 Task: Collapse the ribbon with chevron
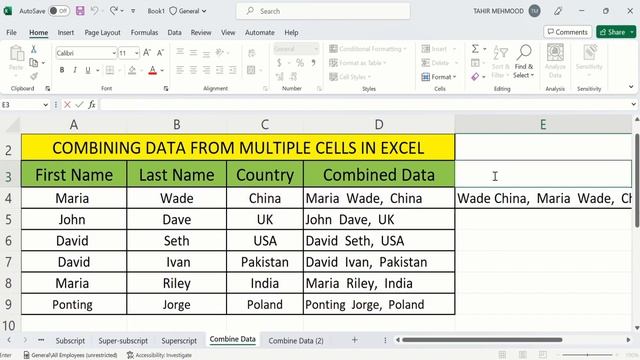631,87
